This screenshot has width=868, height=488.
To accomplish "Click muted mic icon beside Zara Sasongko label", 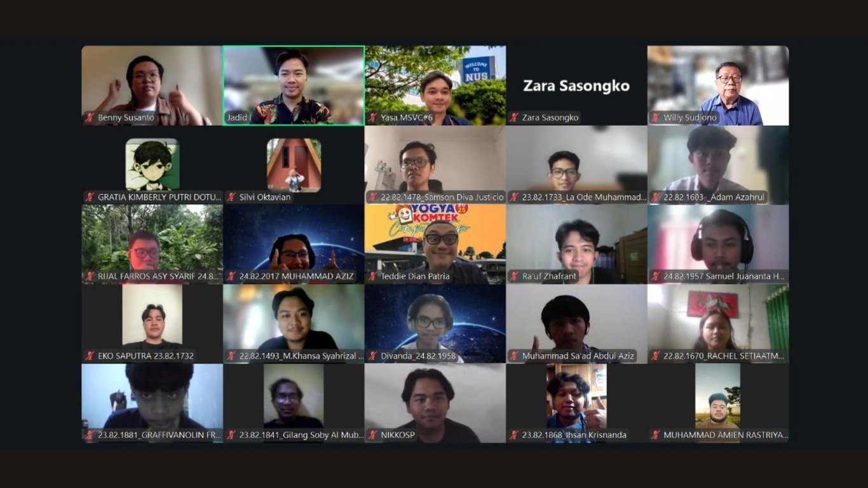I will click(x=515, y=118).
